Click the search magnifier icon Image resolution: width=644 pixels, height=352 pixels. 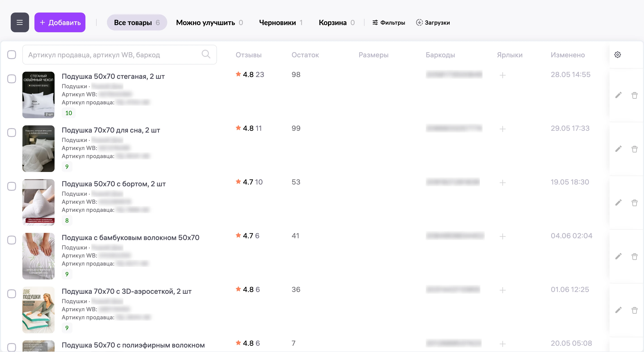point(206,54)
